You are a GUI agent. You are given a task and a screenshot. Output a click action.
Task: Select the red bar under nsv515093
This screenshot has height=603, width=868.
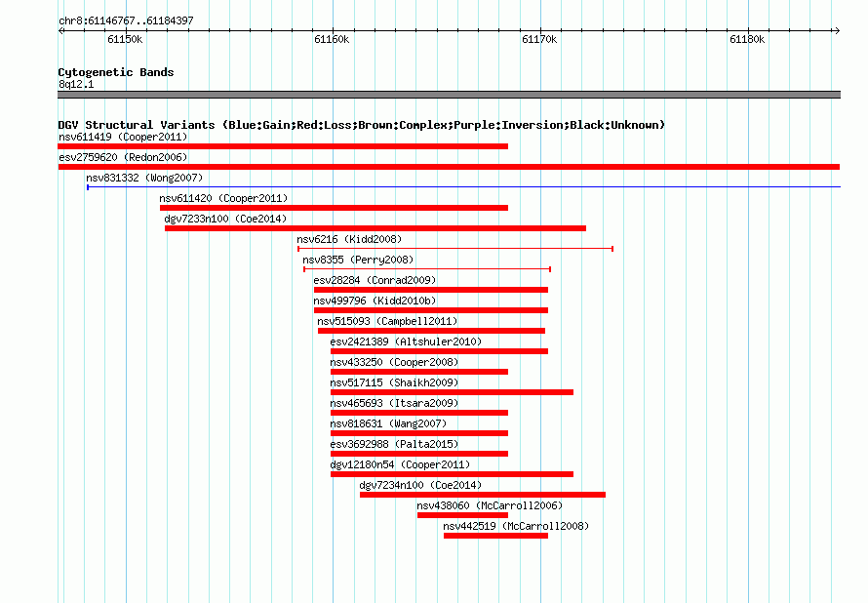(x=431, y=331)
